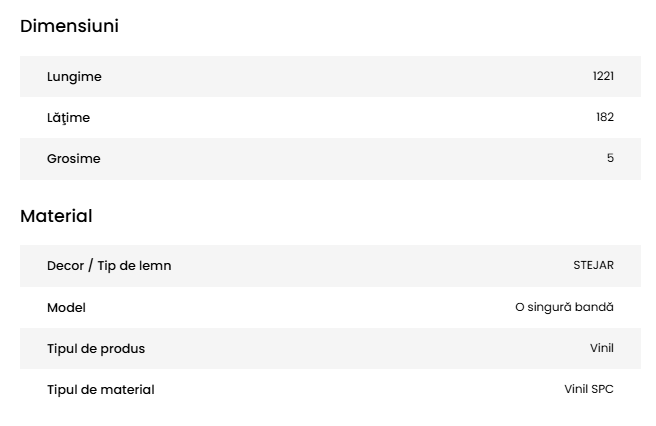Click the Decor / Tip de lemn label
The height and width of the screenshot is (426, 656).
[x=109, y=266]
